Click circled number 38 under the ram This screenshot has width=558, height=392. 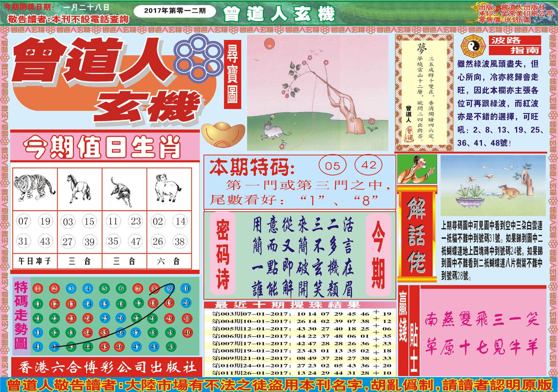[180, 241]
